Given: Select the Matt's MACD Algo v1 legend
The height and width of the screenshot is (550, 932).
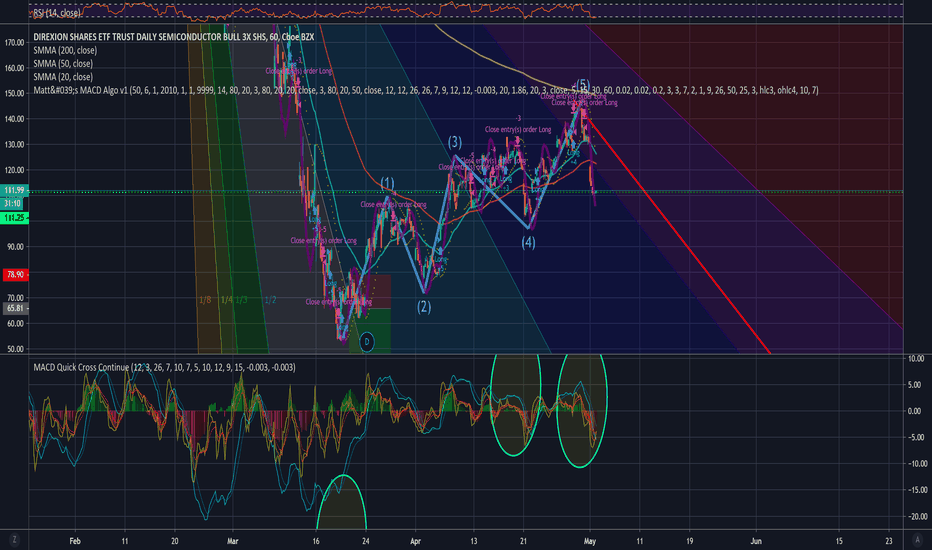Looking at the screenshot, I should (x=426, y=90).
